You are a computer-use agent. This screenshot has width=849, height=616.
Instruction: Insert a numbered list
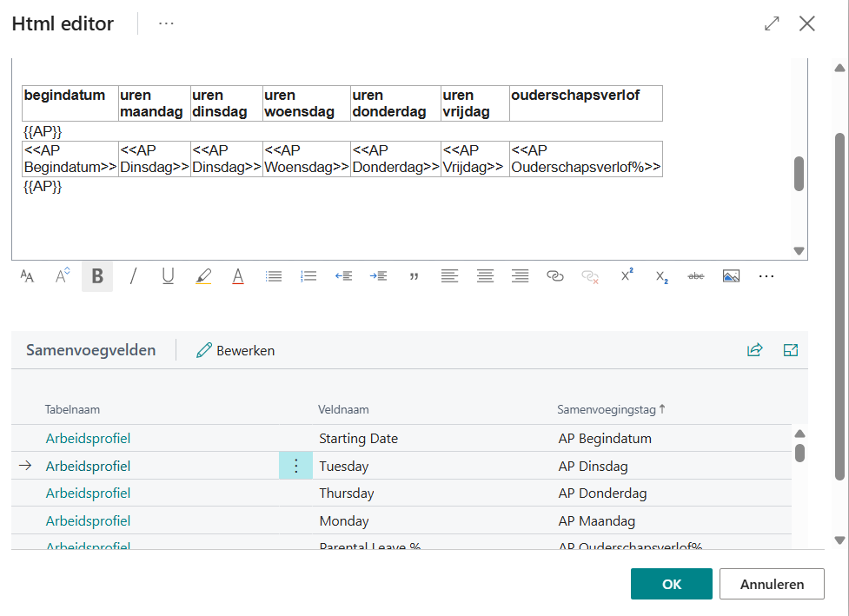[308, 276]
